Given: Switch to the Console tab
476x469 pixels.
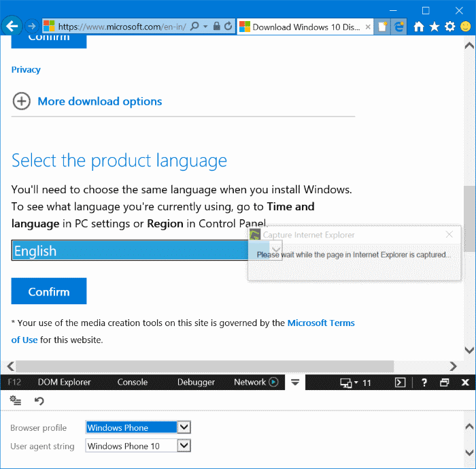Looking at the screenshot, I should pos(133,382).
